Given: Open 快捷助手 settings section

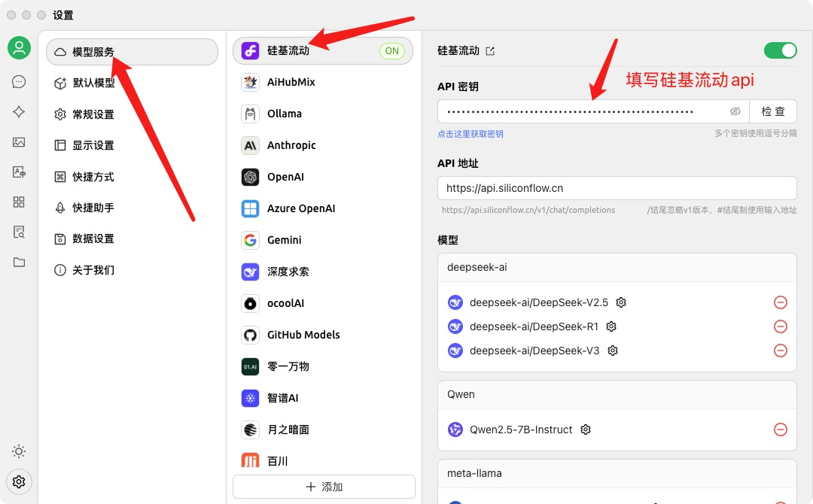Looking at the screenshot, I should click(x=132, y=208).
